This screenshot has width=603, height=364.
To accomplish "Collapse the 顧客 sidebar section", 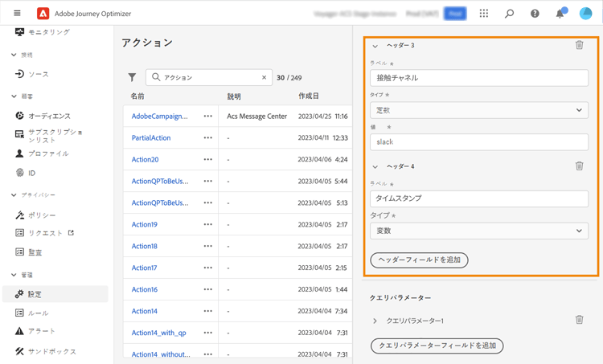I will coord(14,96).
